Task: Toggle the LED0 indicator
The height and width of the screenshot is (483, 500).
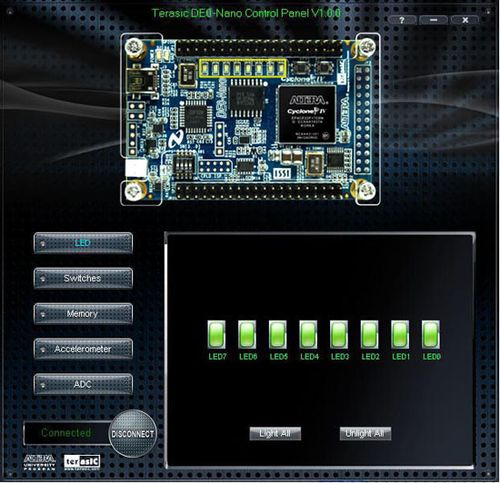Action: point(431,335)
